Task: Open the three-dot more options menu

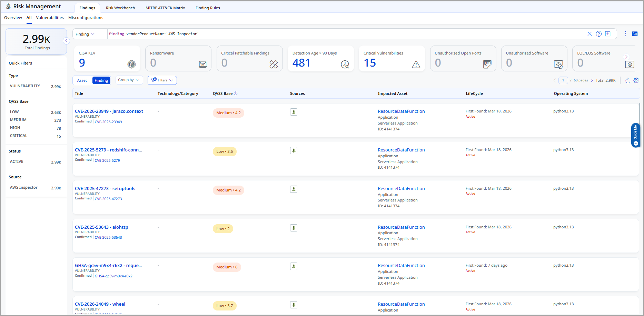Action: pos(625,34)
